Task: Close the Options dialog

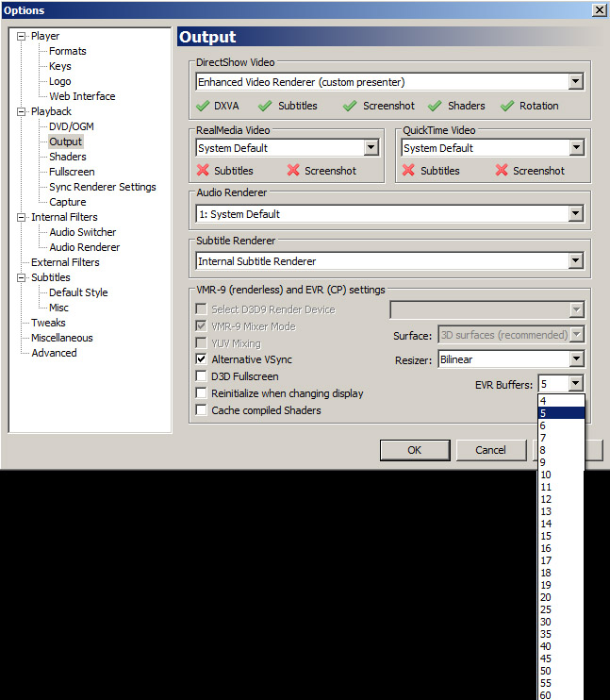Action: point(599,9)
